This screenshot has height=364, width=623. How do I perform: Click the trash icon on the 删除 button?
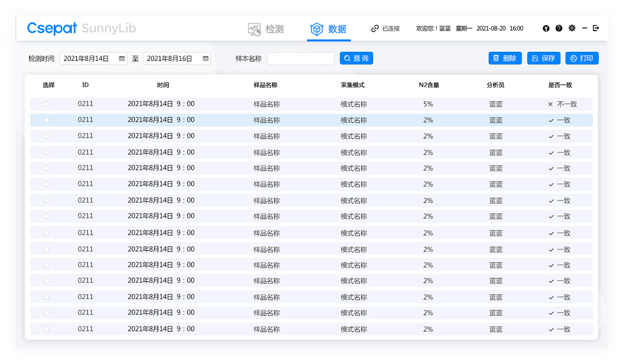pos(497,58)
